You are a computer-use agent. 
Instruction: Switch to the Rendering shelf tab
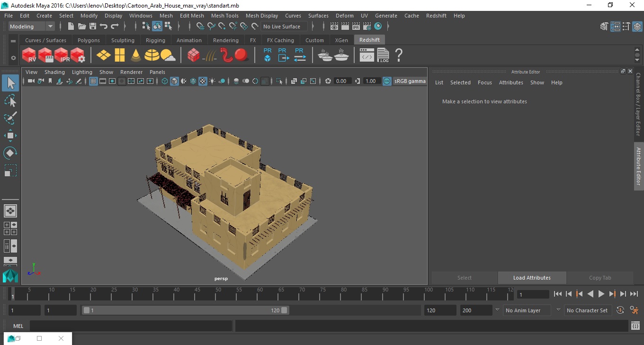tap(225, 40)
